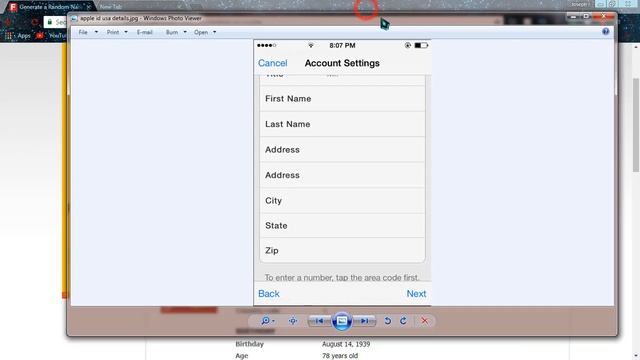The height and width of the screenshot is (360, 640).
Task: Close the Generate a Random Name tab
Action: [88, 7]
